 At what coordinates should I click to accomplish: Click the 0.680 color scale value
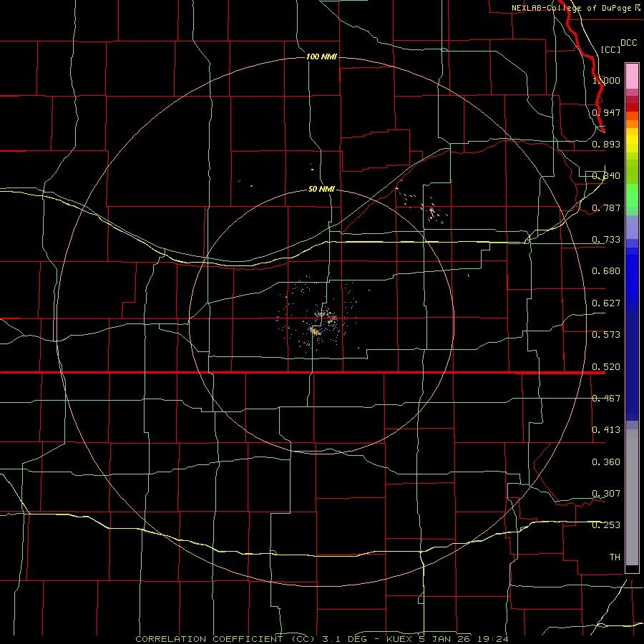click(x=606, y=271)
